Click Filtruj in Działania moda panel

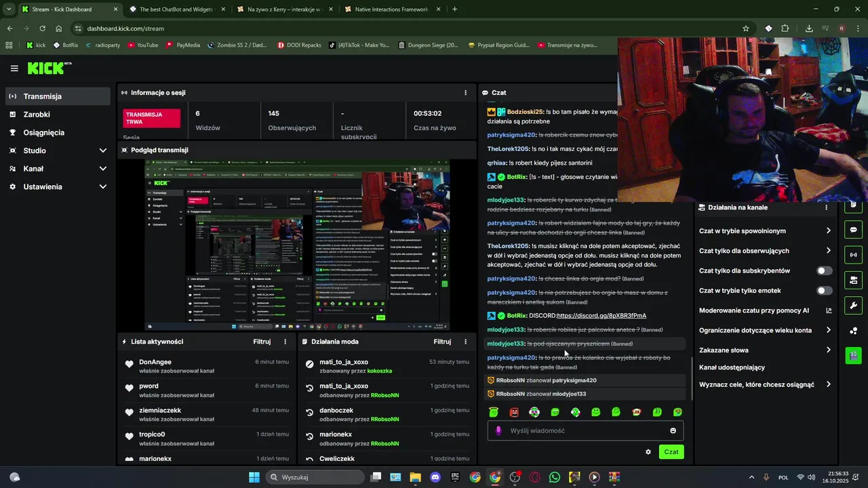tap(442, 342)
